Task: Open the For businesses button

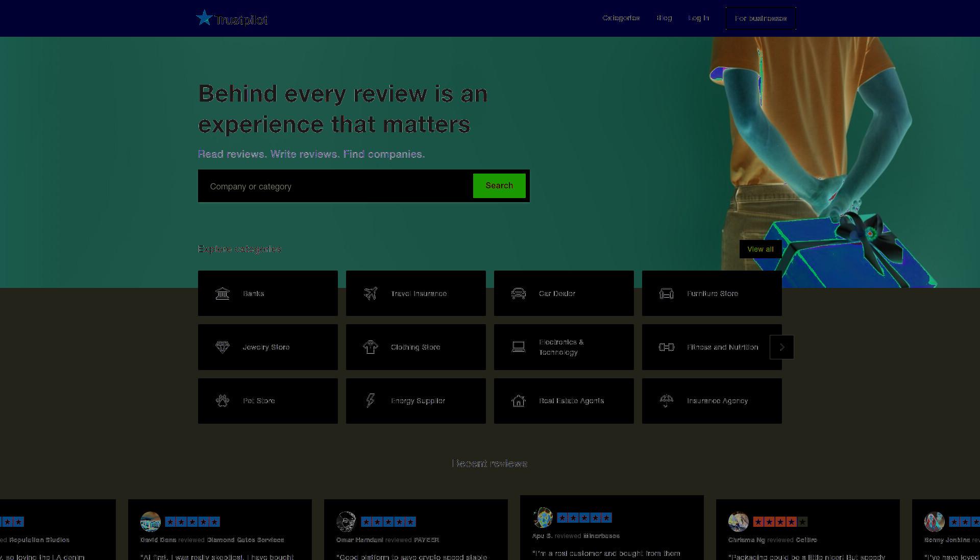Action: click(761, 18)
